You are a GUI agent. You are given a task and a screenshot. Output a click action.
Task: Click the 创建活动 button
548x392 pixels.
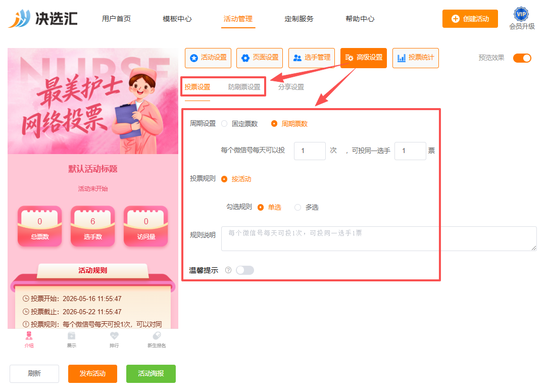(470, 19)
